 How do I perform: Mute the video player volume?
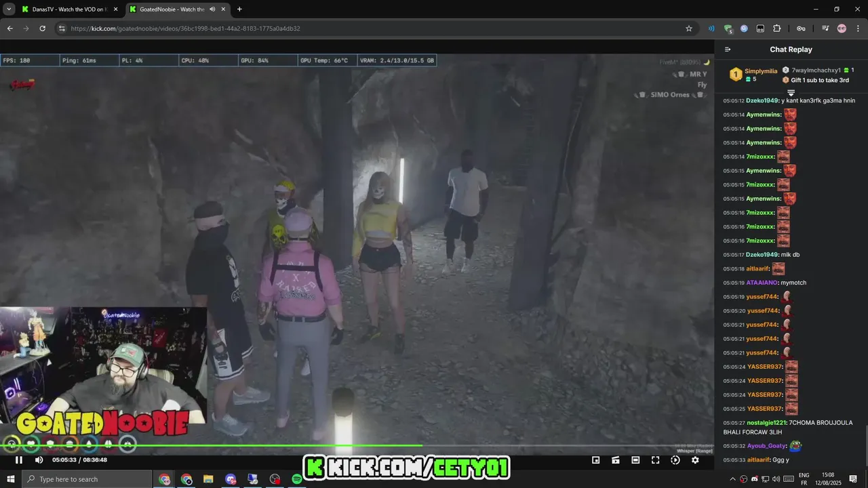click(39, 460)
